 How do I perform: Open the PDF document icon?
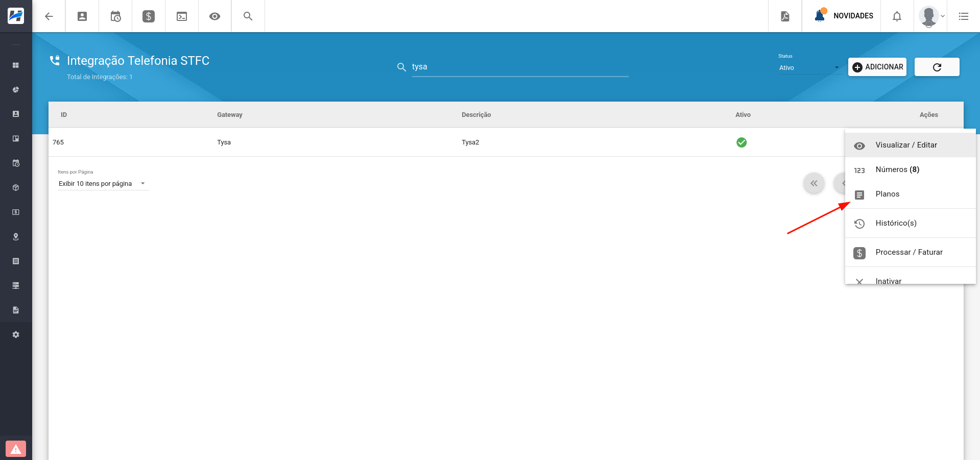tap(785, 16)
